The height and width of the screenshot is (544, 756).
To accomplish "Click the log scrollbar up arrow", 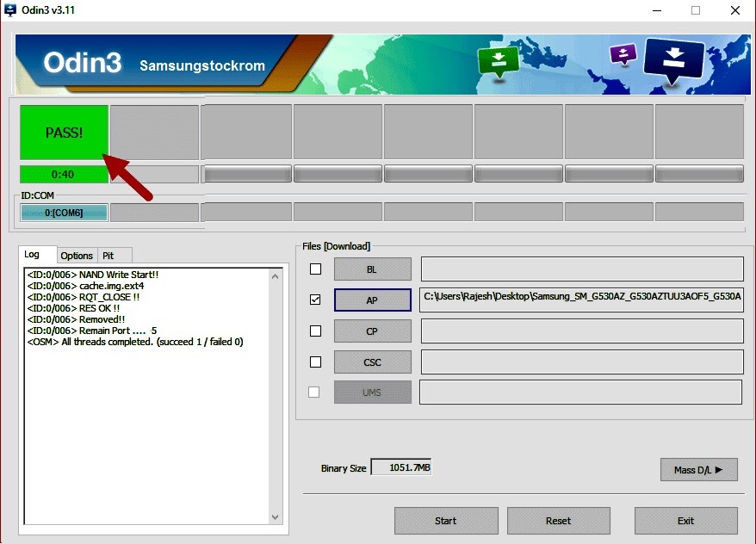I will coord(276,276).
